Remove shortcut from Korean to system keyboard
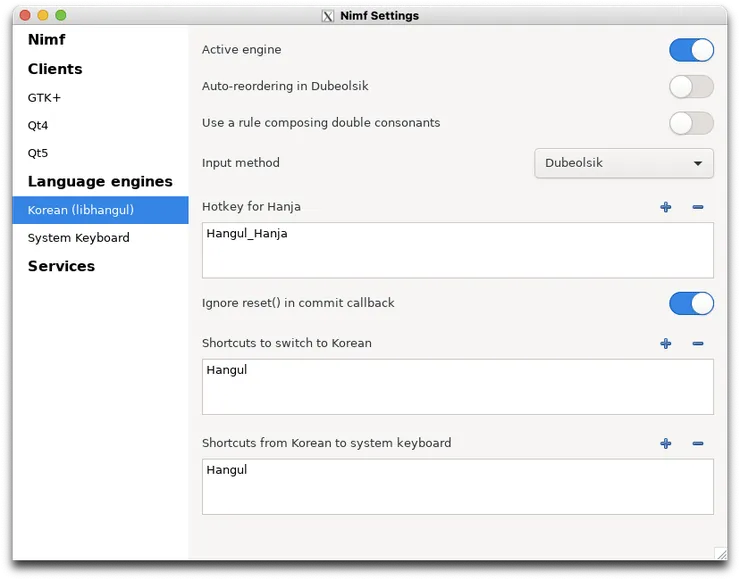740x580 pixels. tap(698, 444)
